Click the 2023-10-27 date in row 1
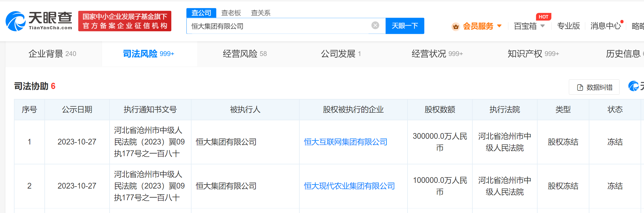 pos(77,142)
